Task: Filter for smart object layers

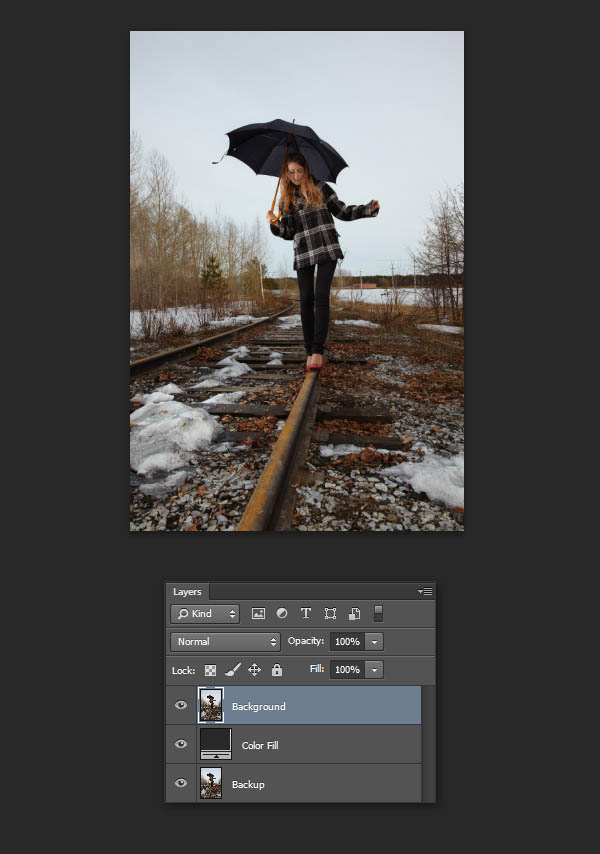Action: 354,614
